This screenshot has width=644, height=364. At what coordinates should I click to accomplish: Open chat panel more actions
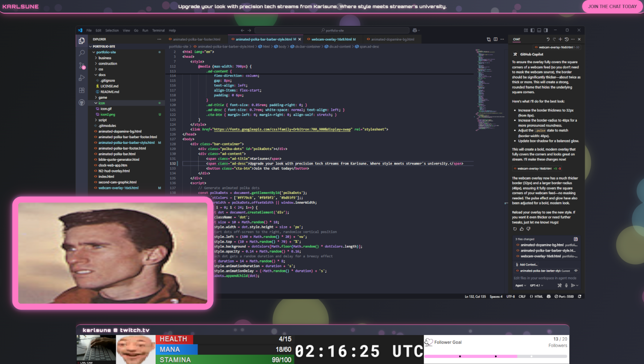[x=573, y=39]
